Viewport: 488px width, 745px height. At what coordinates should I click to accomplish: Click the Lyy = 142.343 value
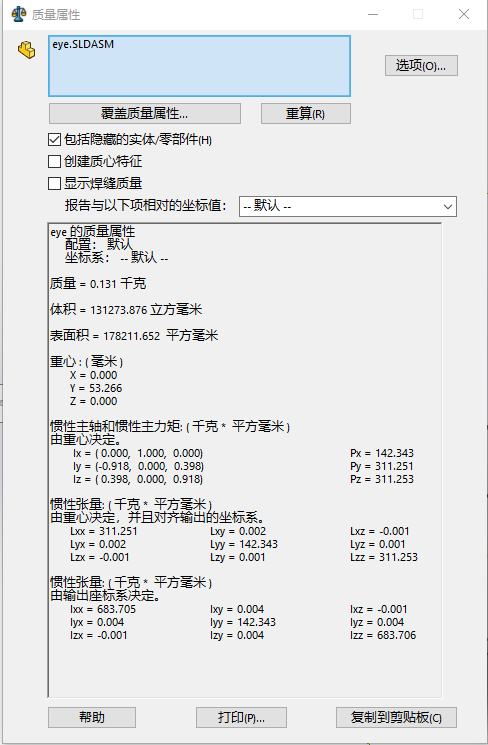coord(244,544)
